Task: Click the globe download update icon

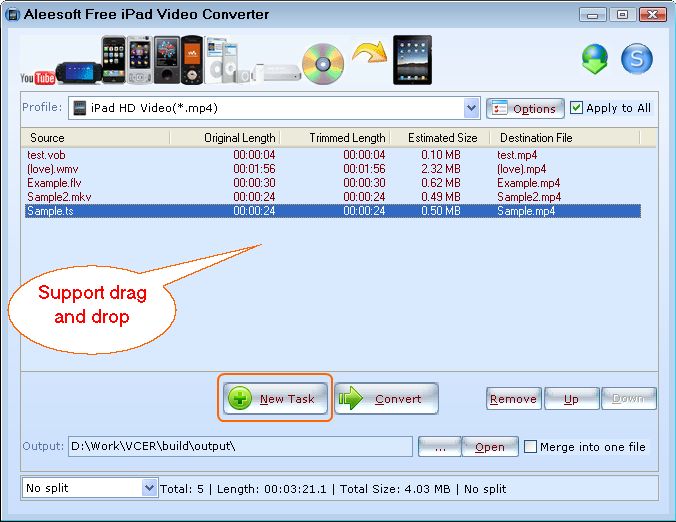Action: [595, 59]
